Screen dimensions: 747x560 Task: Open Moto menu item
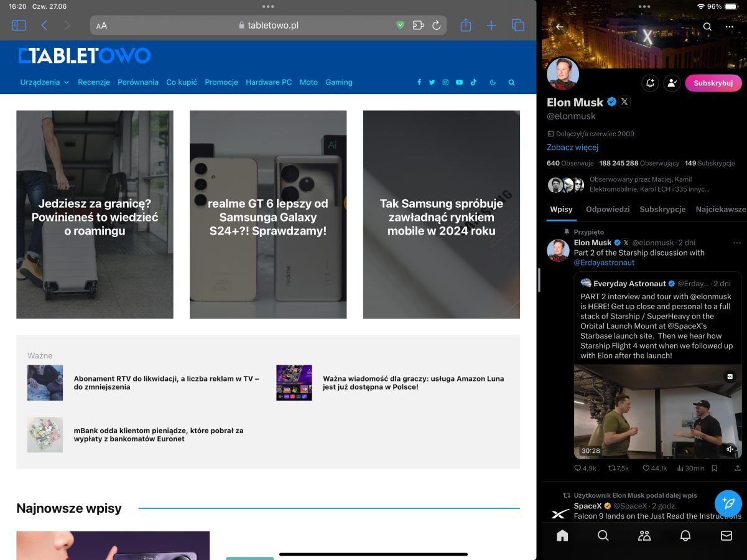point(309,82)
